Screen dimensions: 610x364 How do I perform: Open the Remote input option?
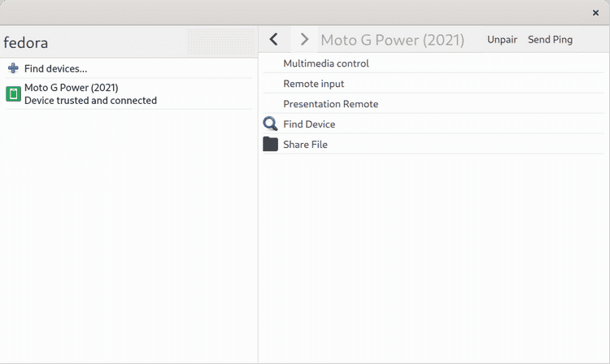click(313, 84)
